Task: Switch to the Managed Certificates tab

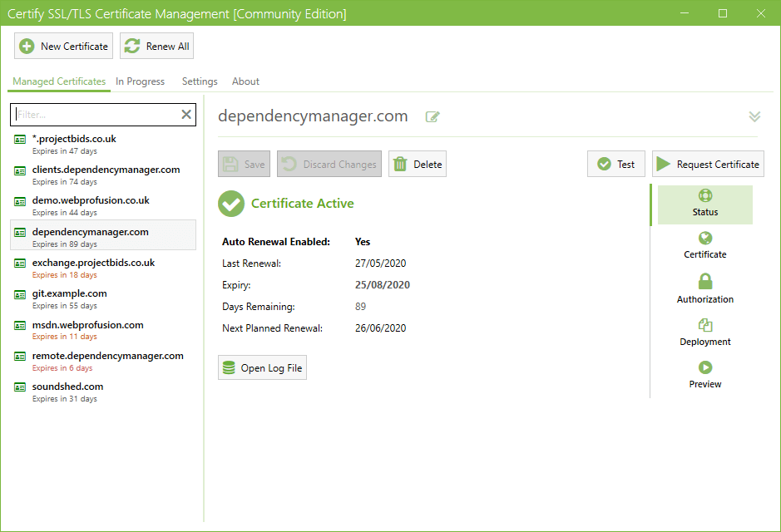Action: [x=59, y=81]
